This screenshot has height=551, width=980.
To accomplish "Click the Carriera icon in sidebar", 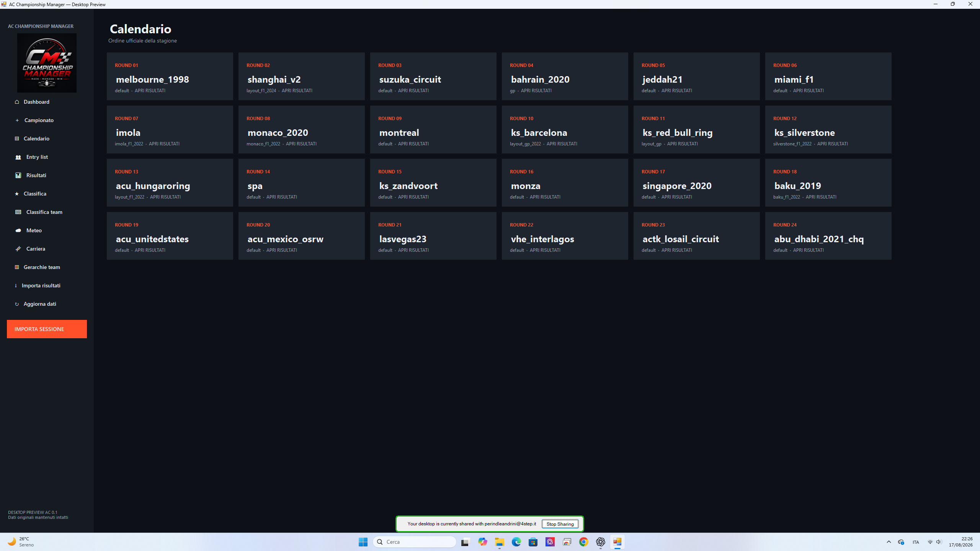I will pyautogui.click(x=18, y=249).
